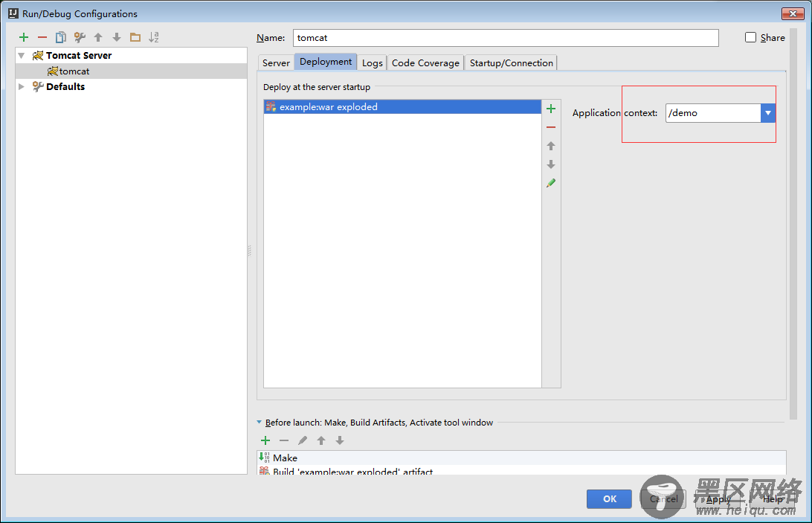812x523 pixels.
Task: Create a new configuration folder
Action: [x=135, y=37]
